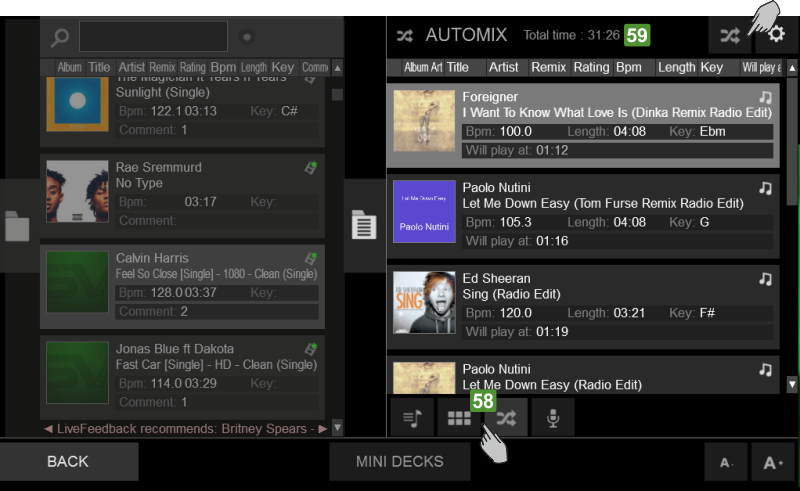Click tag icon on Jonas Blue track
This screenshot has height=491, width=800.
(311, 349)
